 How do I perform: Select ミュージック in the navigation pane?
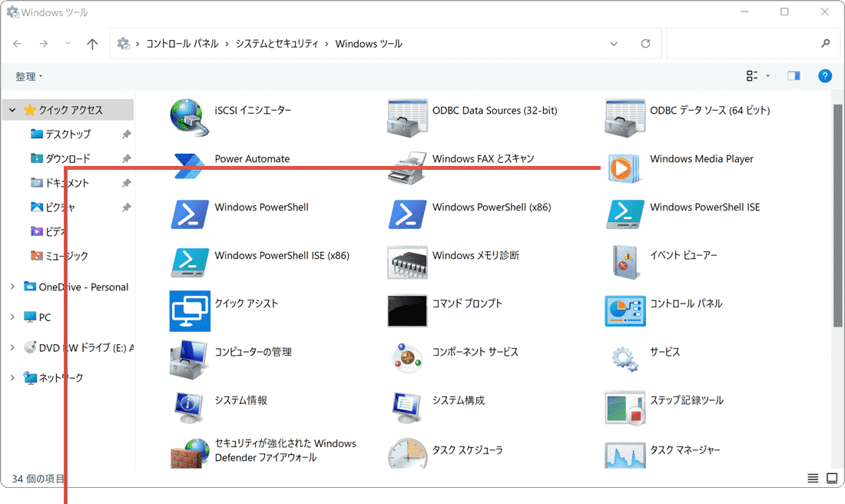[66, 256]
